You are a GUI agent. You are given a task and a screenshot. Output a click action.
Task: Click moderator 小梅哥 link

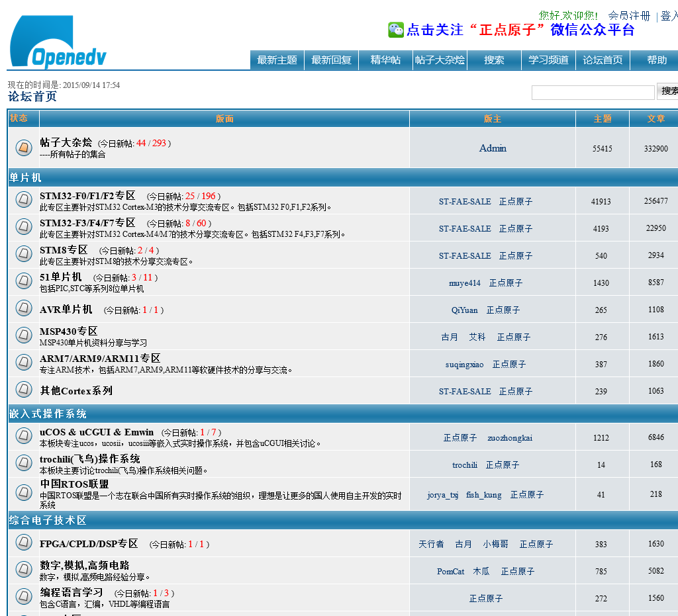[495, 545]
